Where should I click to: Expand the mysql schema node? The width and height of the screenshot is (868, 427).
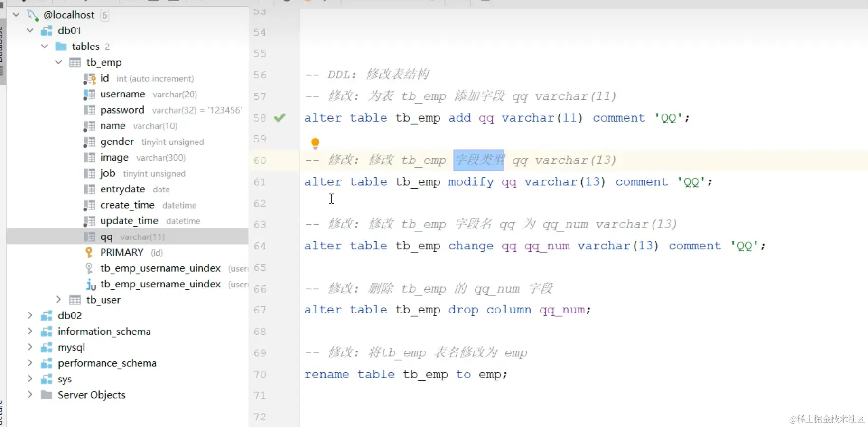(x=30, y=347)
